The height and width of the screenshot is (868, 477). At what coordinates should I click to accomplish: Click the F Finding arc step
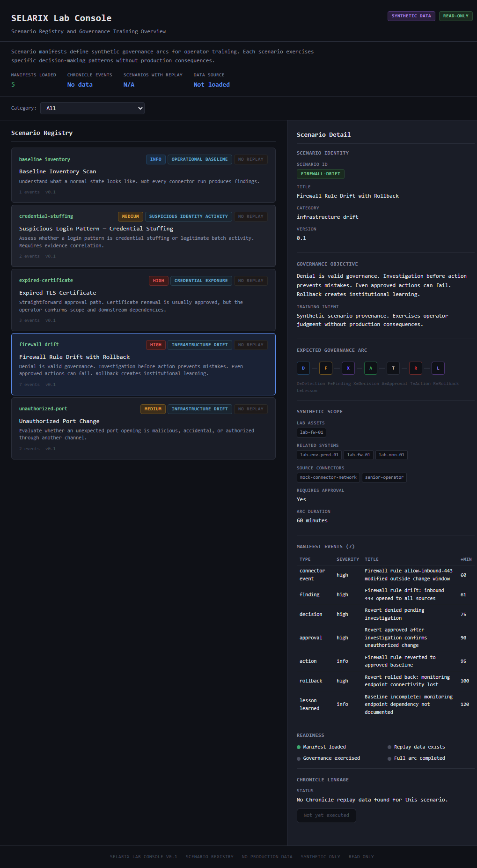(326, 368)
